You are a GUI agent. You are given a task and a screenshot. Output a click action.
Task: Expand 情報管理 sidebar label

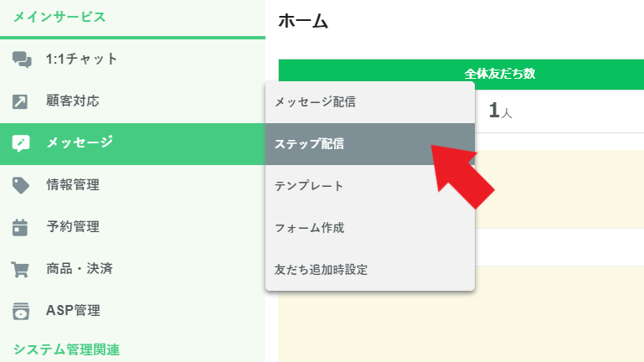click(x=73, y=185)
